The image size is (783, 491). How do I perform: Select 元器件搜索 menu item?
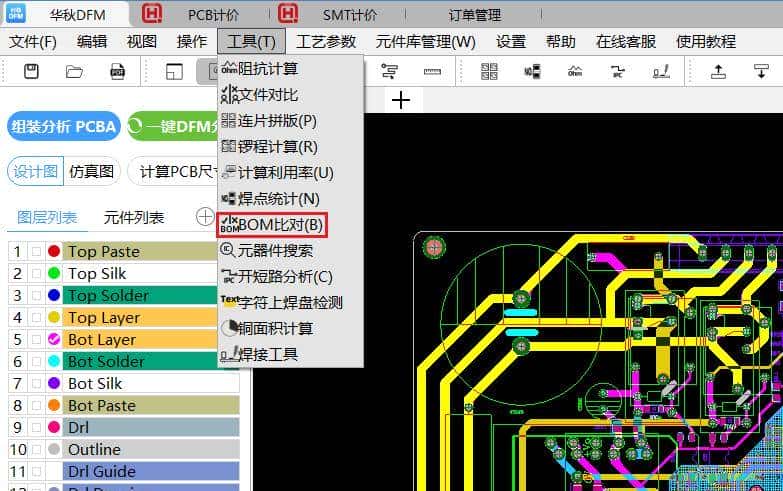click(290, 250)
